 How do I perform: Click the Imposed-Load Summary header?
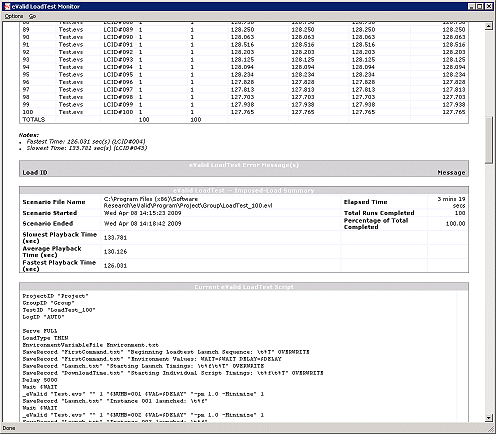pyautogui.click(x=244, y=190)
